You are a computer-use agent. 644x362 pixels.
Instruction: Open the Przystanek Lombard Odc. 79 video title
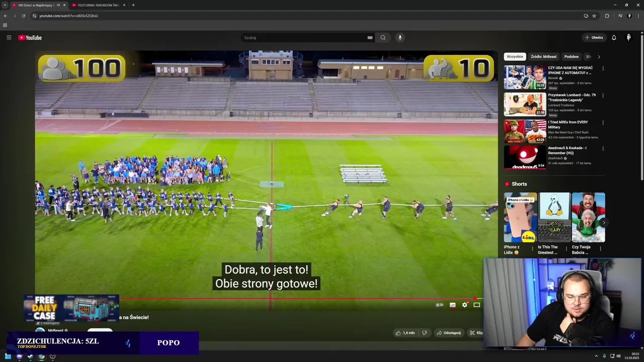pyautogui.click(x=572, y=98)
